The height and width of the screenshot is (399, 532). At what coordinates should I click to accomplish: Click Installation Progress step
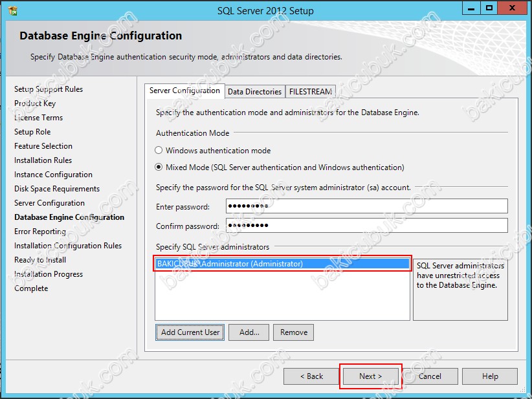(x=49, y=274)
